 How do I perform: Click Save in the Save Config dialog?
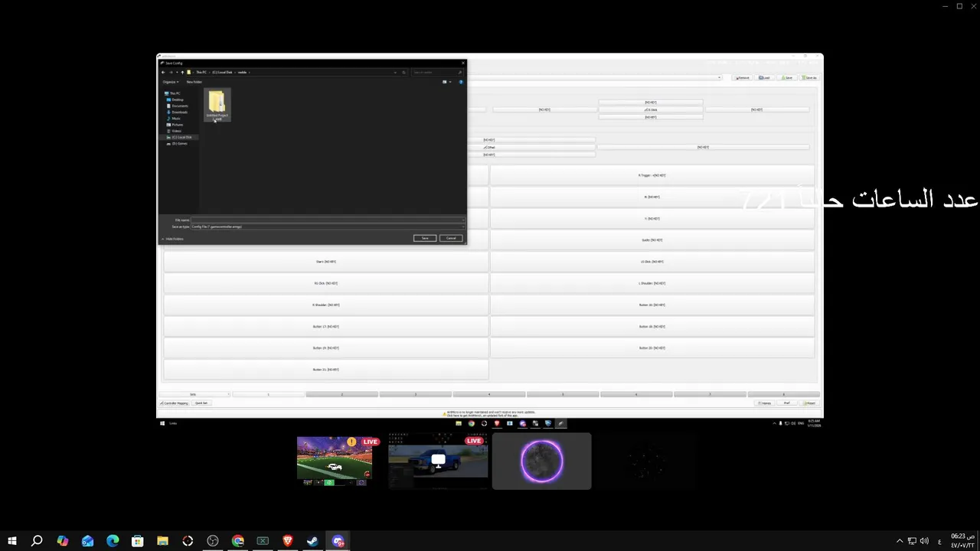425,238
